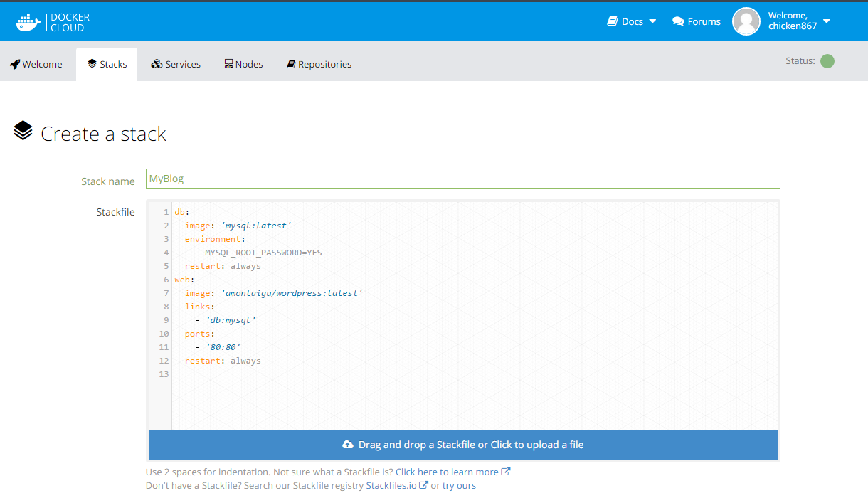The height and width of the screenshot is (498, 868).
Task: Follow the 'try ours' link
Action: click(459, 485)
